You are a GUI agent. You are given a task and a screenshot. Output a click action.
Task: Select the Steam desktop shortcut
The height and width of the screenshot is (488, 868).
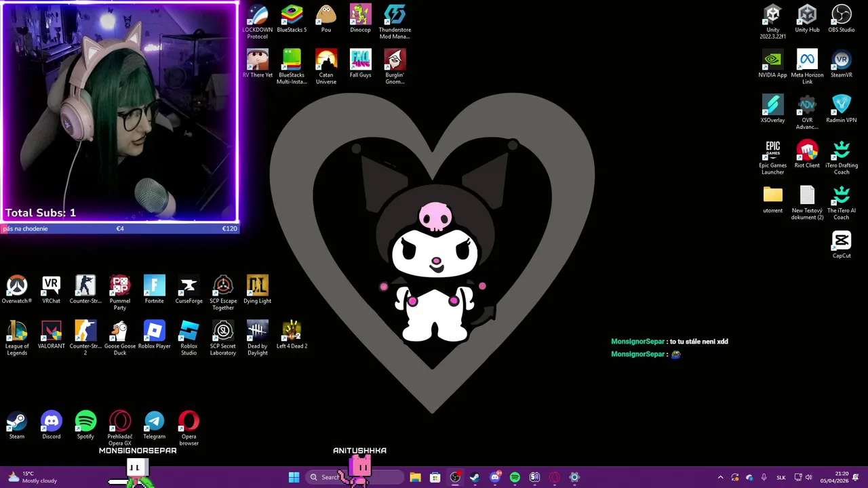[x=17, y=426]
